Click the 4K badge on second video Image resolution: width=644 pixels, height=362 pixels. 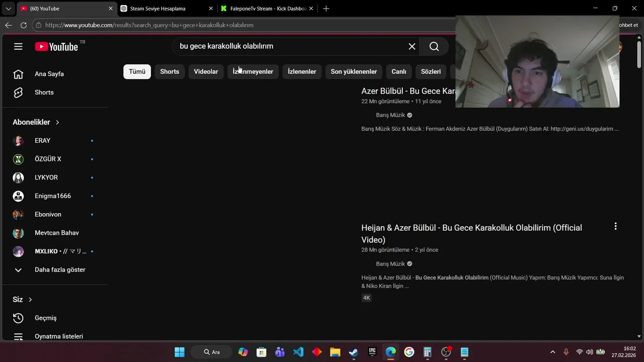[x=366, y=298]
